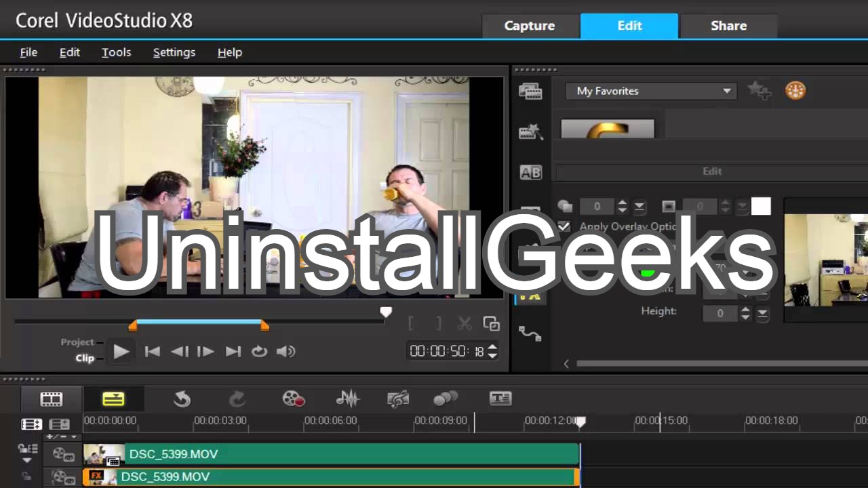Open the Subtitle Editor
Image resolution: width=868 pixels, height=488 pixels.
click(x=500, y=399)
